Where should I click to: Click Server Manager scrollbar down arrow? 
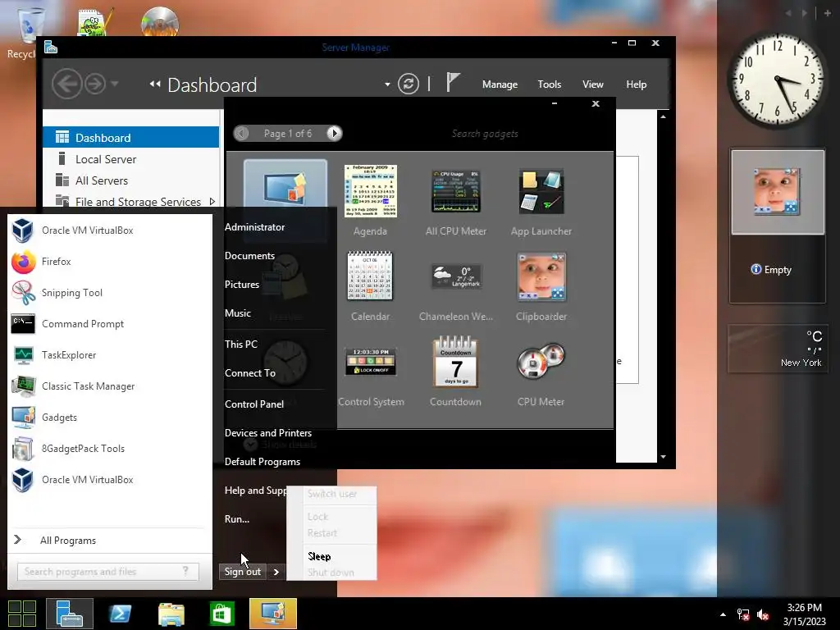pyautogui.click(x=663, y=457)
